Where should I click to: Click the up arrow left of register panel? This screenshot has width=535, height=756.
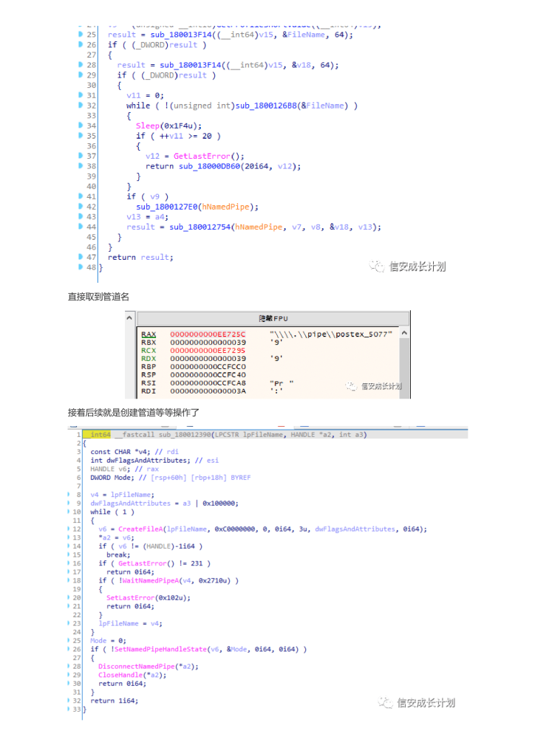[x=129, y=318]
